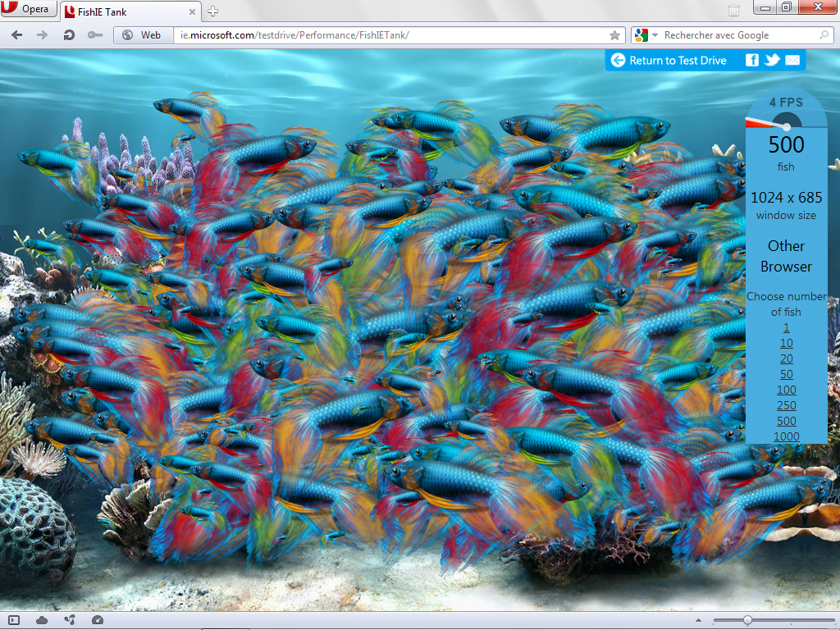840x630 pixels.
Task: Email this page via the envelope icon
Action: click(792, 60)
